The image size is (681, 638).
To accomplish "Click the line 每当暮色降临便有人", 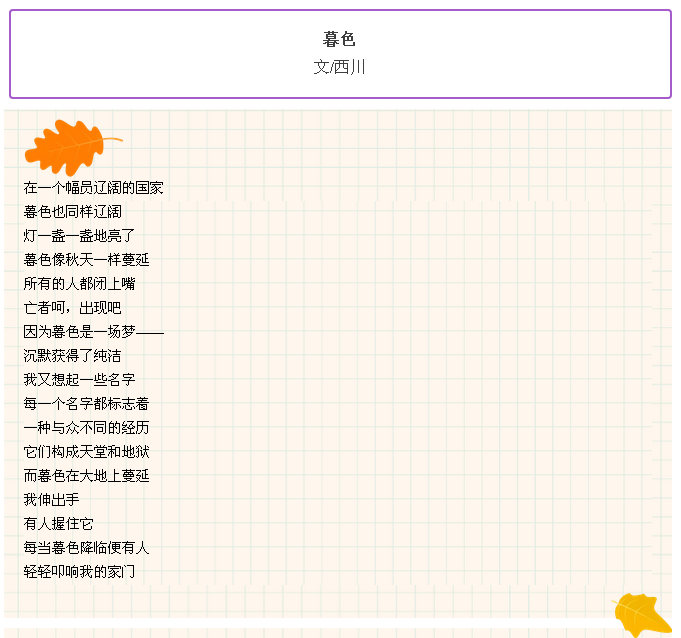I will click(86, 548).
